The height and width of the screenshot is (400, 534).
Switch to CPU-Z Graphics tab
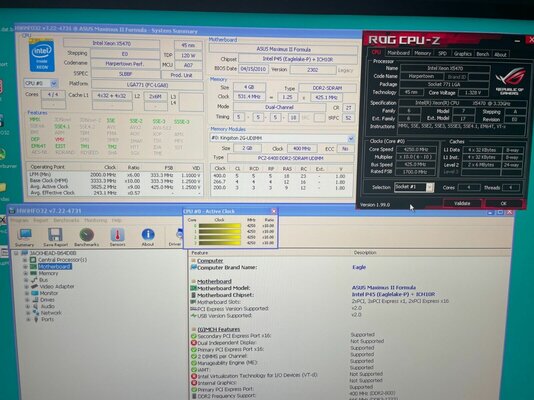pos(462,54)
